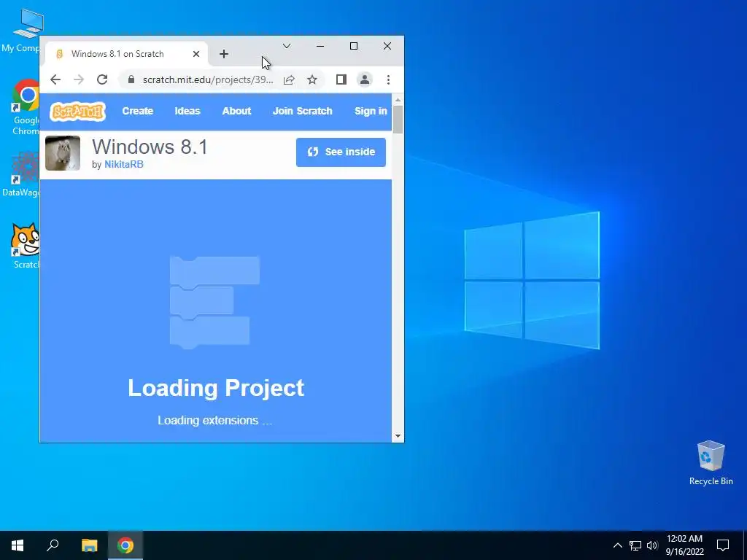Bookmark this tab with the star icon
The width and height of the screenshot is (747, 560).
tap(312, 79)
